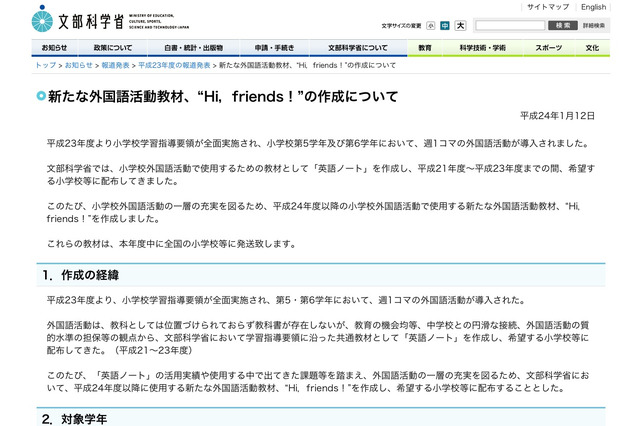Viewport: 640px width, 426px height.
Task: Go to トップ in breadcrumb
Action: [46, 65]
